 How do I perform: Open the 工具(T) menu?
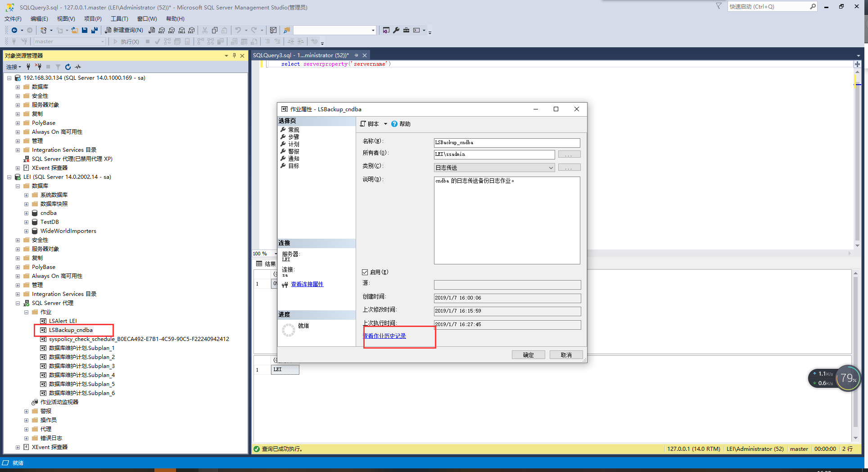point(119,19)
